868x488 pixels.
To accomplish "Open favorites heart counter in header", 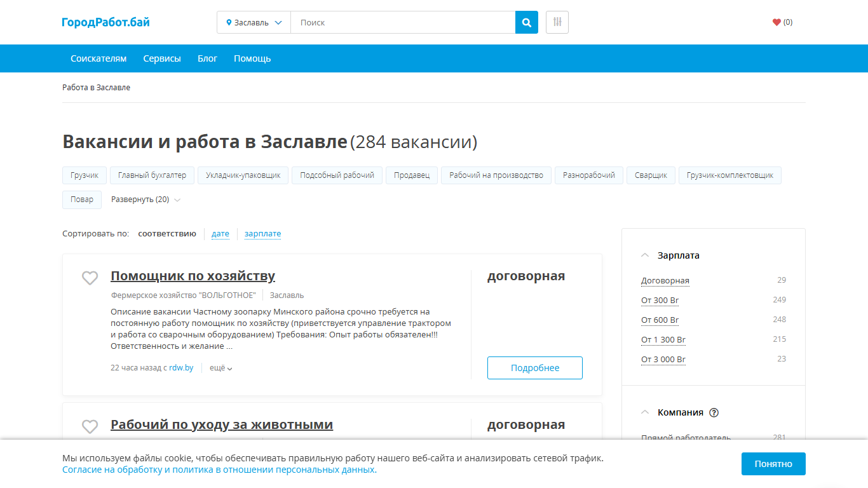I will 782,22.
